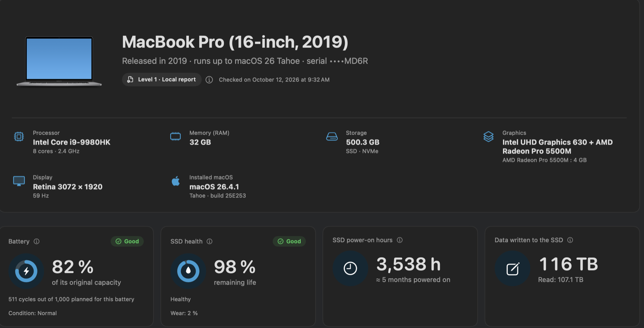Screen dimensions: 644x328
Task: Click Intel UHD Graphics 630 + AMD text
Action: (x=557, y=142)
